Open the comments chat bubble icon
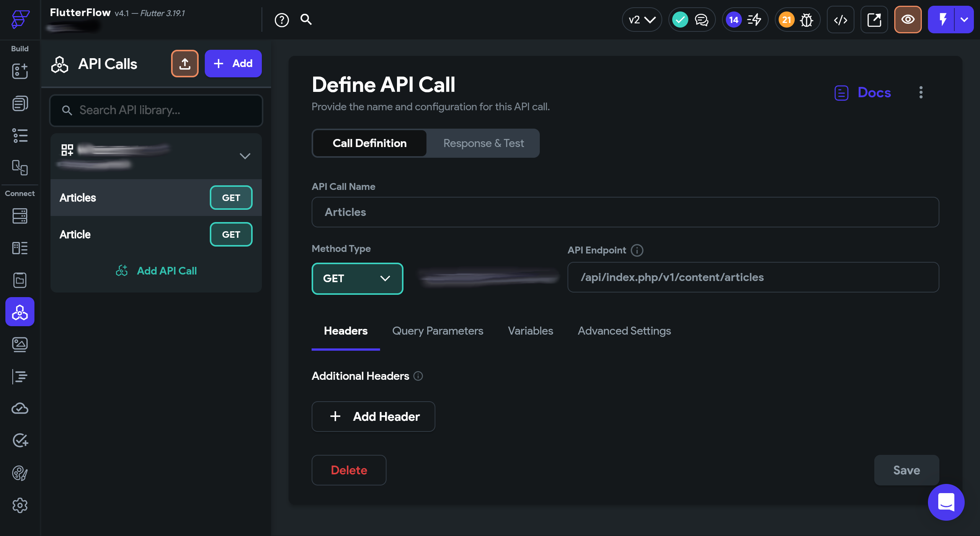This screenshot has width=980, height=536. click(x=701, y=20)
